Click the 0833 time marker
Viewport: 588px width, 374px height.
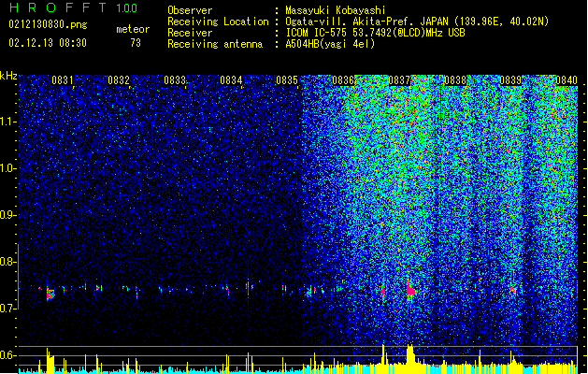(x=175, y=80)
